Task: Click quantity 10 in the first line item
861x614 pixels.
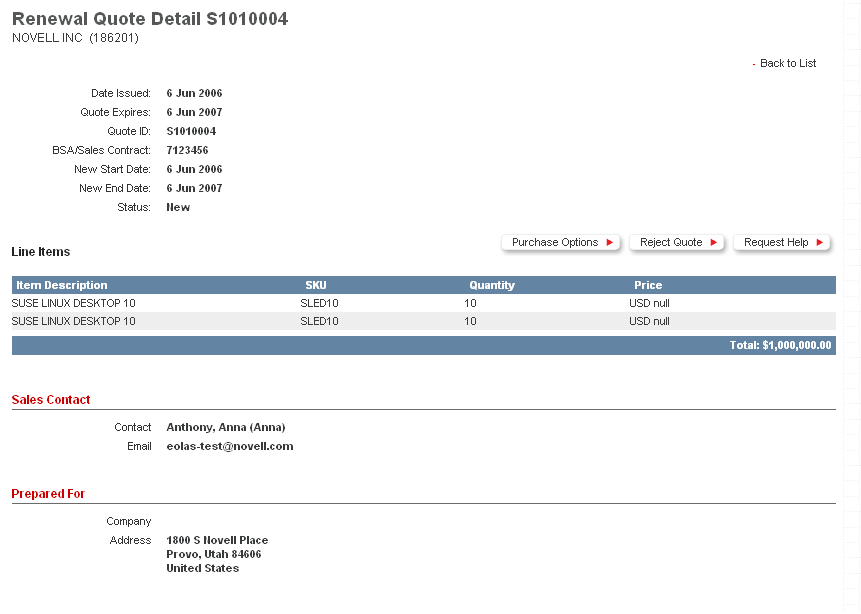Action: [470, 303]
